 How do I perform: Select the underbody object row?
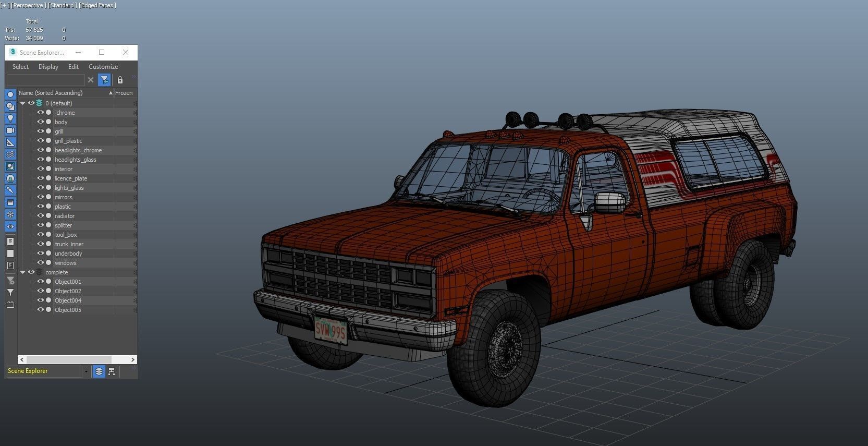pyautogui.click(x=77, y=254)
